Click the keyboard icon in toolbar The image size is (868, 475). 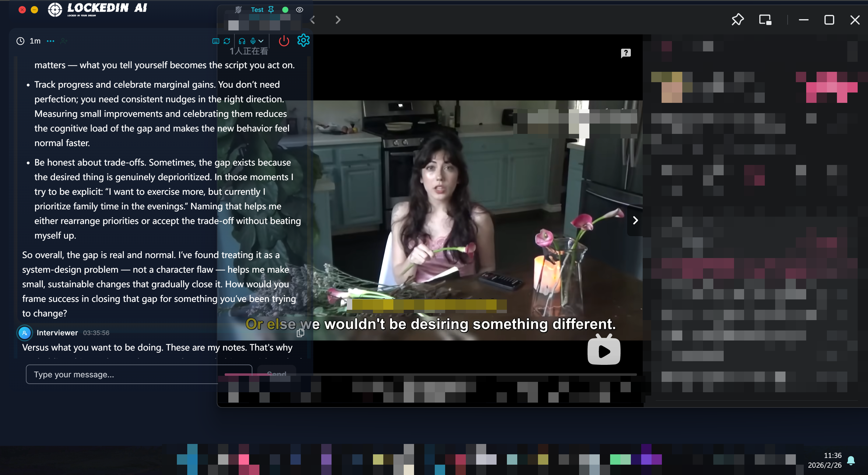pyautogui.click(x=216, y=41)
